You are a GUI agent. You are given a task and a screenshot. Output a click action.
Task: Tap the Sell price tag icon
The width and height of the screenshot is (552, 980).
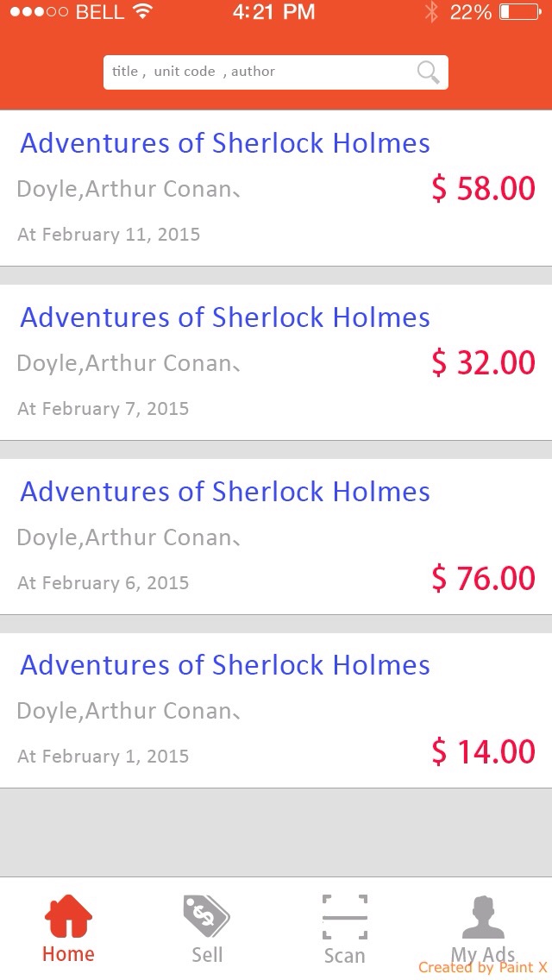tap(206, 915)
